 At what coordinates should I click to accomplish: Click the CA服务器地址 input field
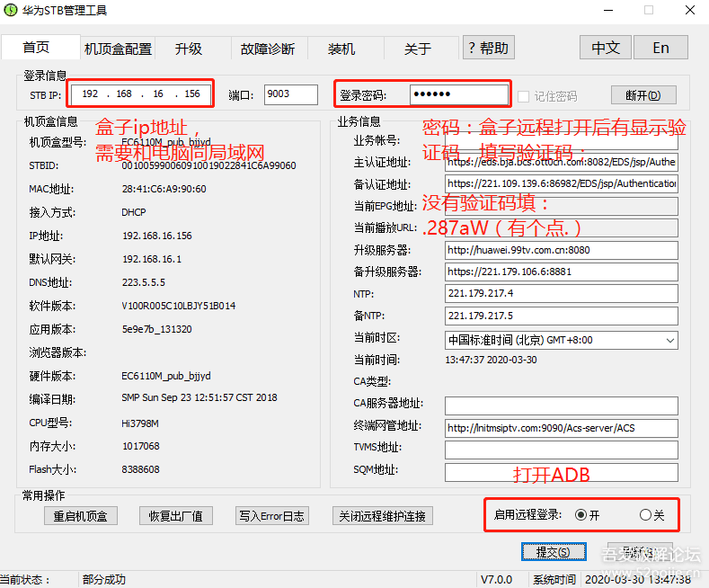pos(561,405)
